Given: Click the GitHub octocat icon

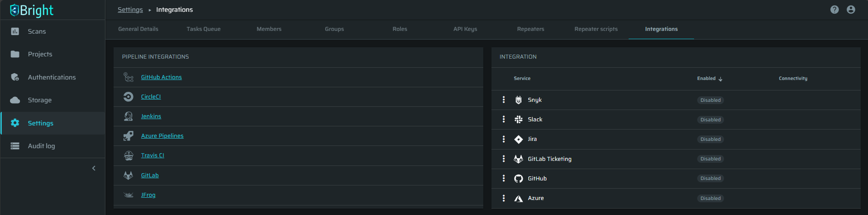Looking at the screenshot, I should 518,179.
